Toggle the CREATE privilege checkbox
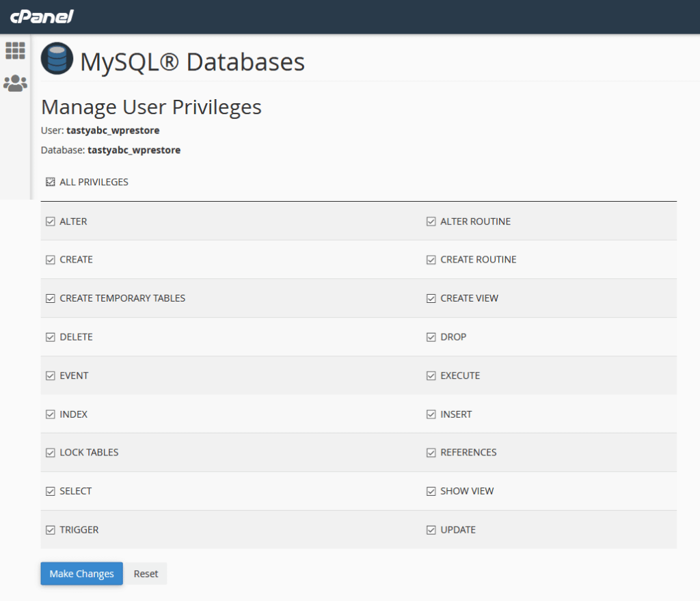The image size is (700, 601). point(51,259)
